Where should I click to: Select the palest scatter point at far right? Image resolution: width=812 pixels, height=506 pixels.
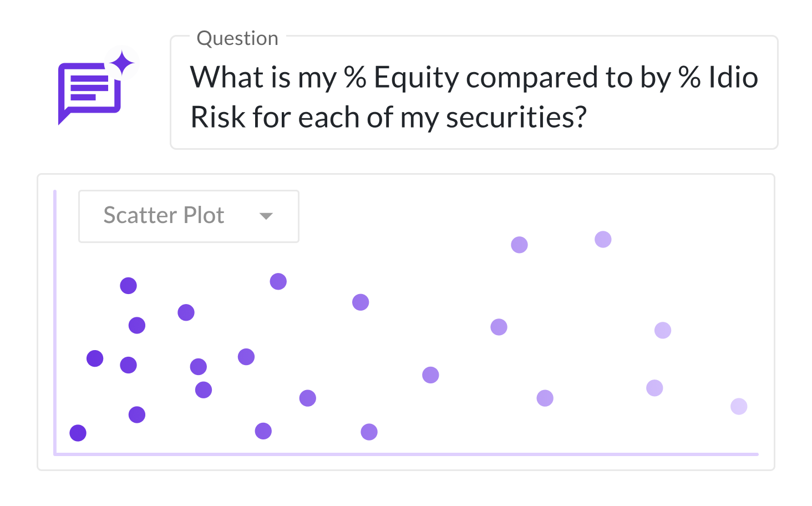[x=739, y=406]
